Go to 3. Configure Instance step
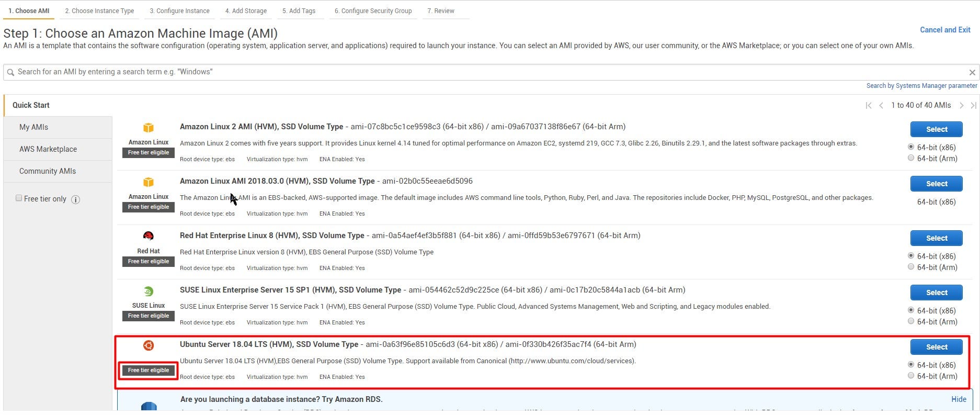Screen dimensions: 980x415 point(179,10)
